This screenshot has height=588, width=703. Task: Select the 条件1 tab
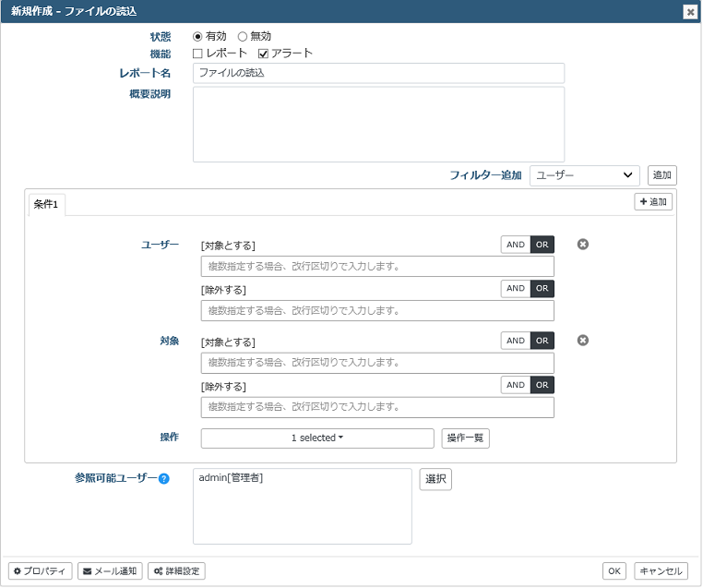(x=46, y=205)
